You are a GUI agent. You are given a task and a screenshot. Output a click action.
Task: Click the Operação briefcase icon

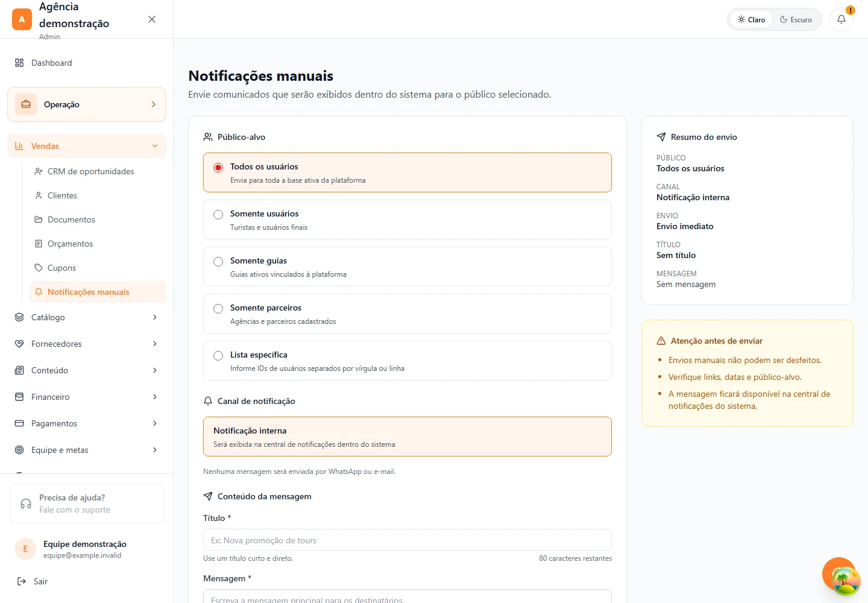pyautogui.click(x=26, y=104)
